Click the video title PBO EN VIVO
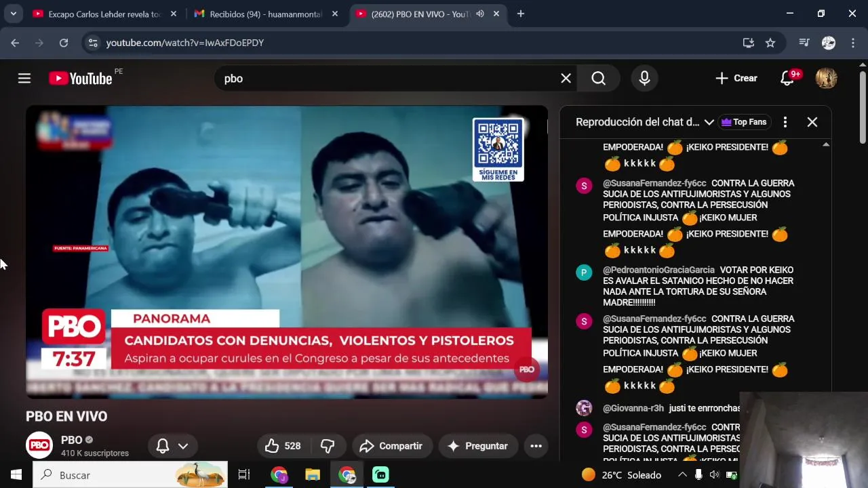The height and width of the screenshot is (488, 868). [66, 416]
